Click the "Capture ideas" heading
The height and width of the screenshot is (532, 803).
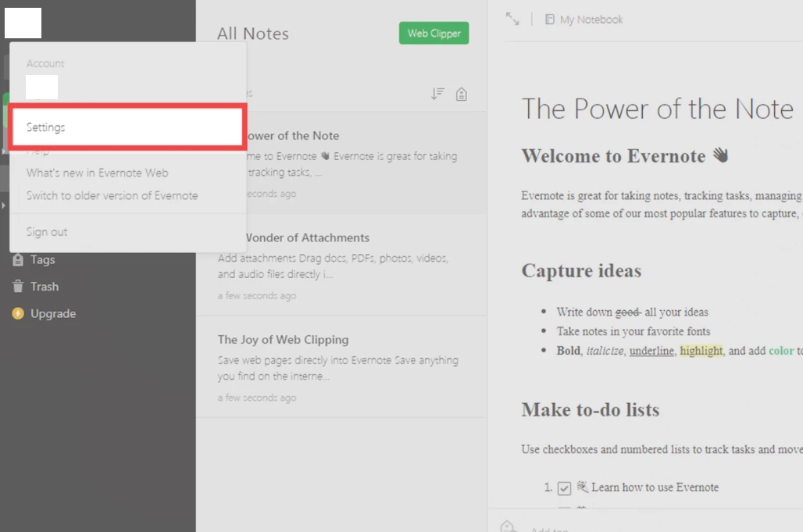click(x=581, y=271)
